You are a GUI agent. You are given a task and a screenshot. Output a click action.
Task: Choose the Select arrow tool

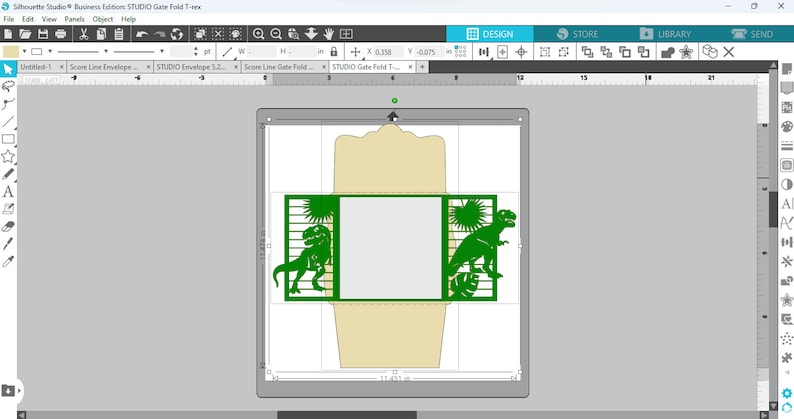tap(8, 69)
